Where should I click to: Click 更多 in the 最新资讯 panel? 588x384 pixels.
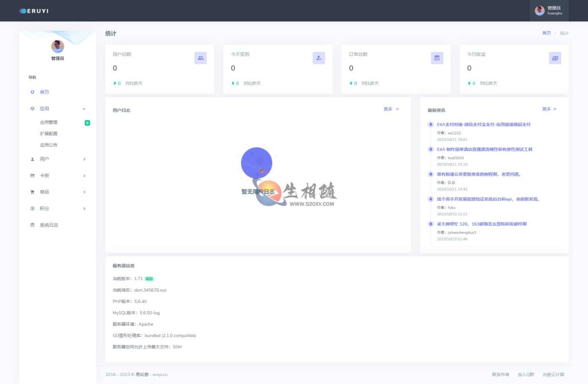pyautogui.click(x=548, y=109)
